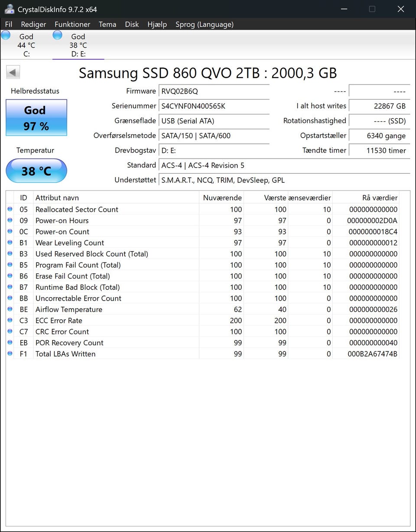Click status icon of CRC Error Count row
Screen dimensions: 416x532
coord(10,331)
